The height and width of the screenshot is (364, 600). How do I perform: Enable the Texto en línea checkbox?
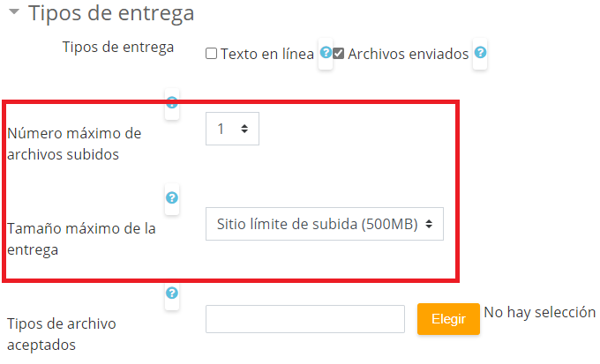211,53
